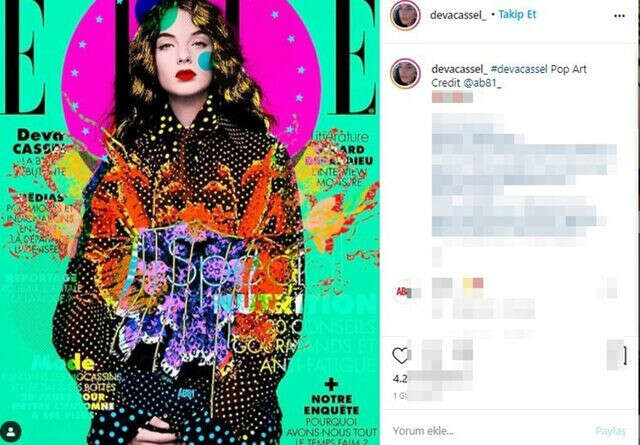This screenshot has height=445, width=640.
Task: Show tagged people icon on photo
Action: (x=11, y=432)
